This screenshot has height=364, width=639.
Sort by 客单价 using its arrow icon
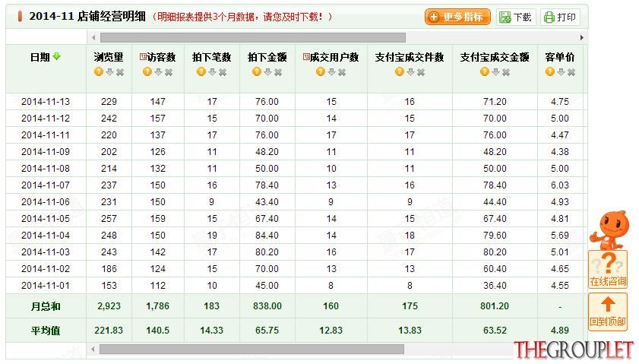[561, 72]
